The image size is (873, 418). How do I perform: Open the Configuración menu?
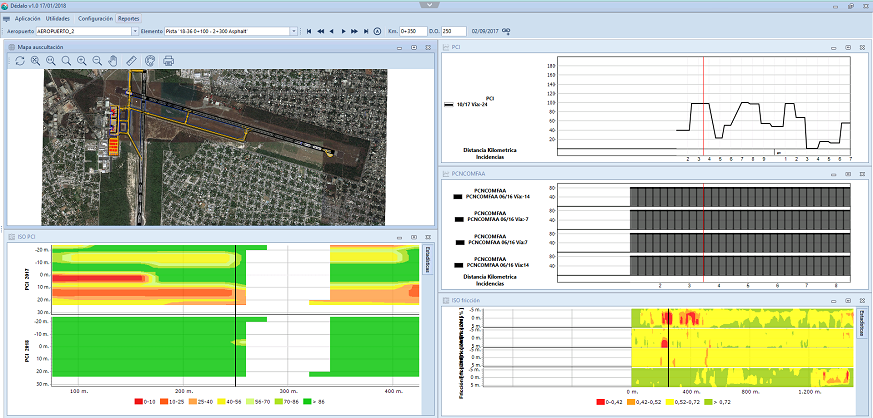[x=95, y=18]
